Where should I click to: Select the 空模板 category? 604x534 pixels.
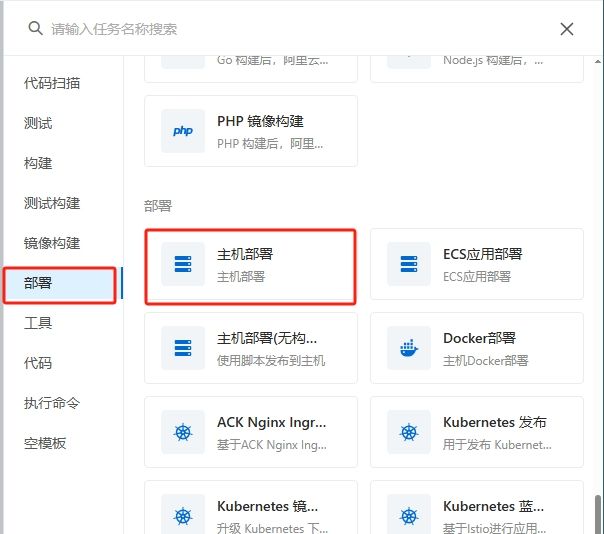pos(45,443)
